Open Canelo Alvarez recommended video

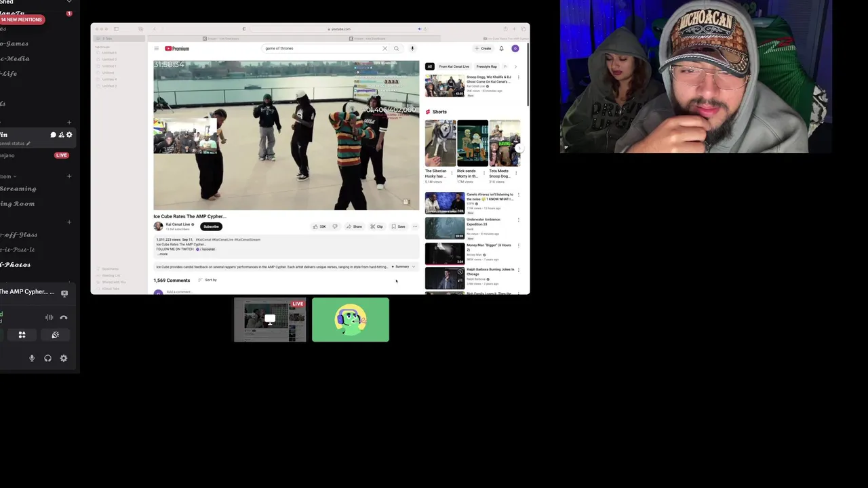(445, 203)
